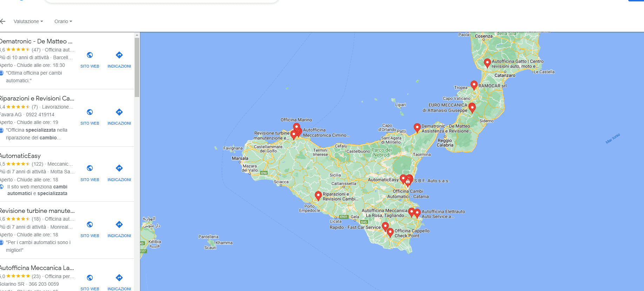Open website globe icon for Autofficina Meccanica La...
The image size is (644, 291).
click(x=90, y=278)
